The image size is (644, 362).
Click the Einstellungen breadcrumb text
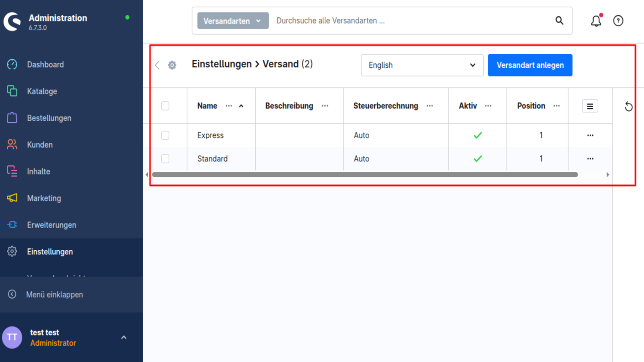pos(221,64)
